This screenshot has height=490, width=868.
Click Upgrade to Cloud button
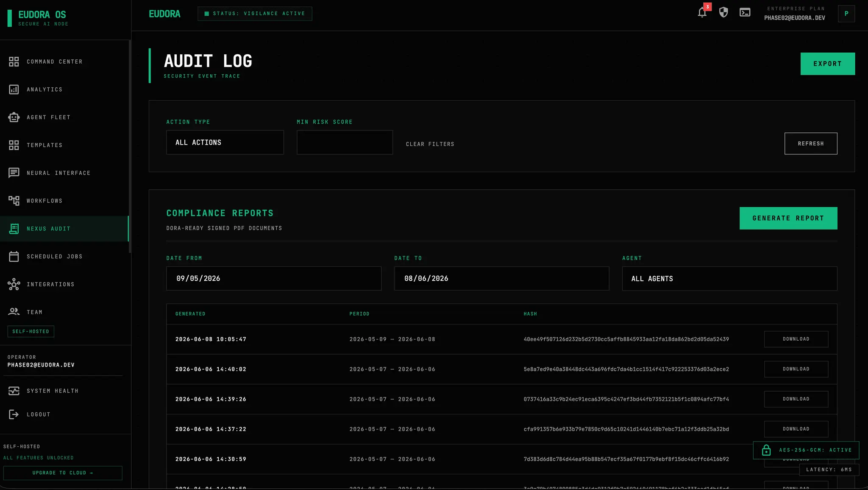(x=63, y=473)
